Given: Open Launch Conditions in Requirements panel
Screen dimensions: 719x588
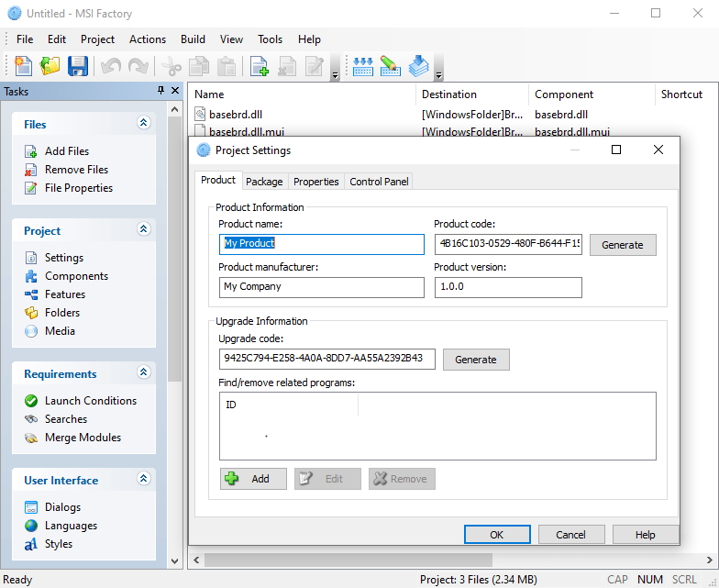Looking at the screenshot, I should pyautogui.click(x=90, y=401).
